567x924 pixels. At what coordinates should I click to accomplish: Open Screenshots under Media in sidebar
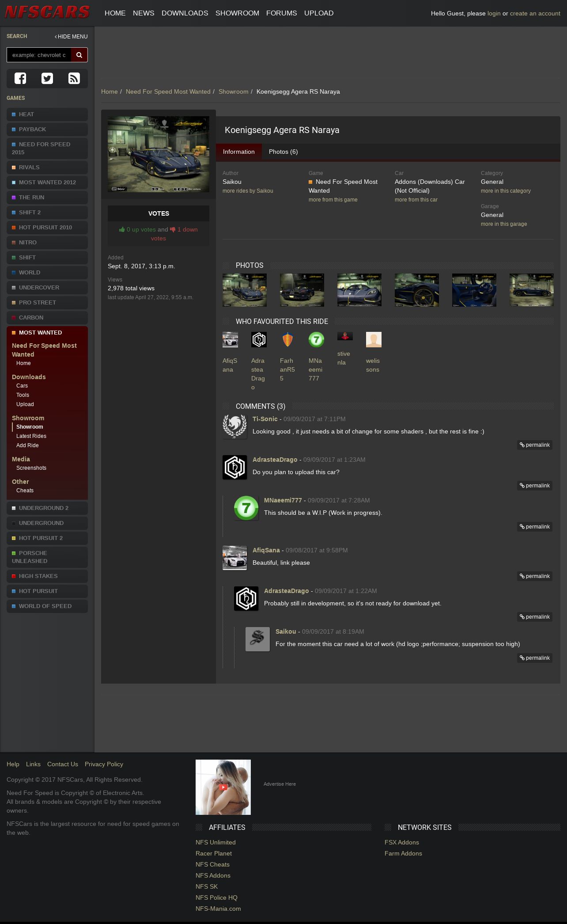[x=31, y=468]
